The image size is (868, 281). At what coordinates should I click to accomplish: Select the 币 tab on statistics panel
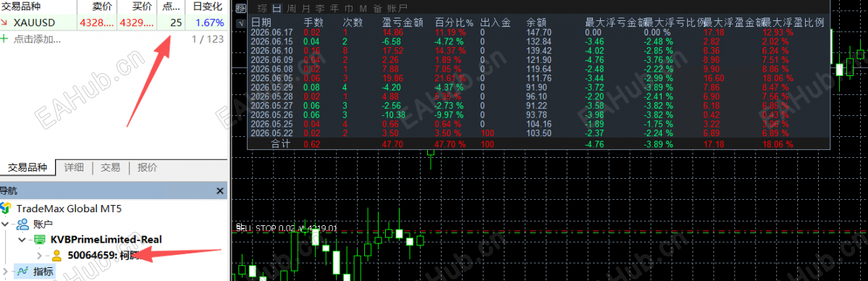pos(349,8)
